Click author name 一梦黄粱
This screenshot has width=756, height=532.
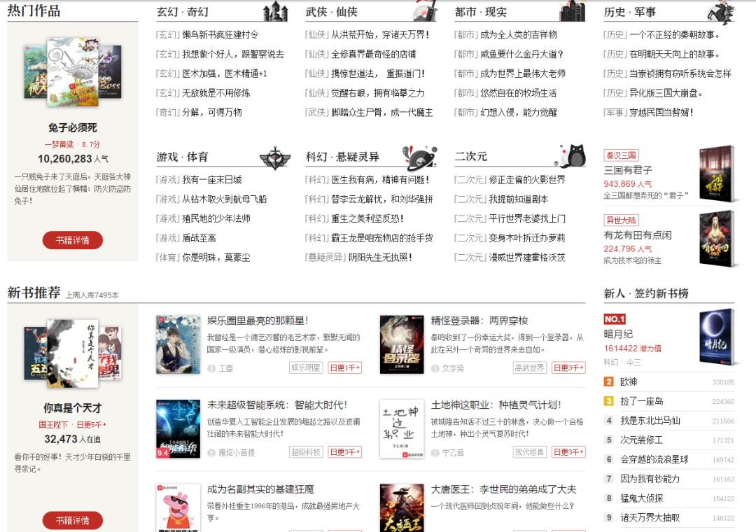point(59,144)
